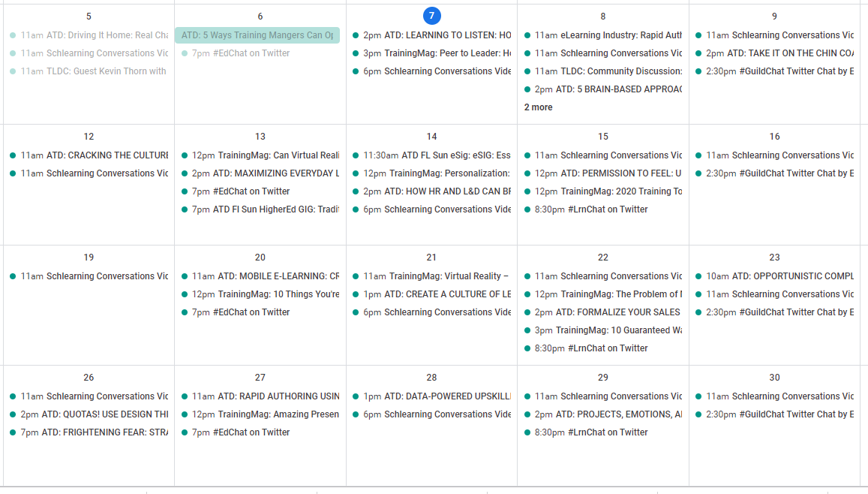
Task: Select the date number 30
Action: (774, 378)
